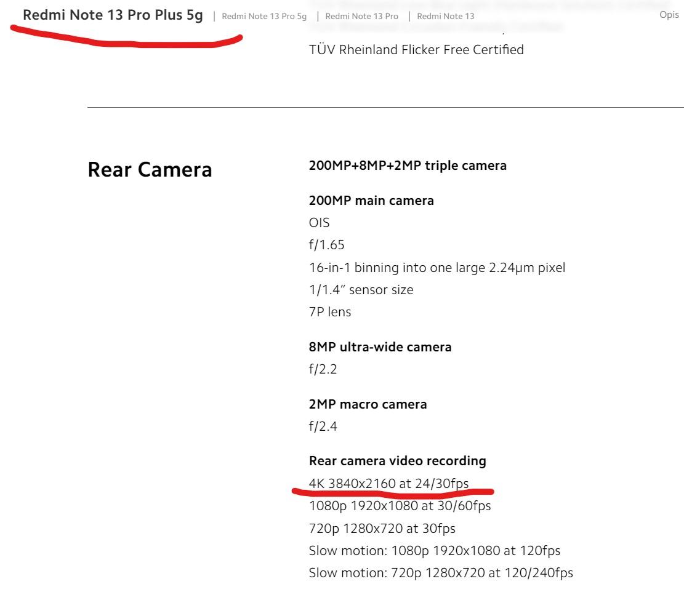Click the 16-in-1 binning description line
This screenshot has height=616, width=684.
point(437,268)
